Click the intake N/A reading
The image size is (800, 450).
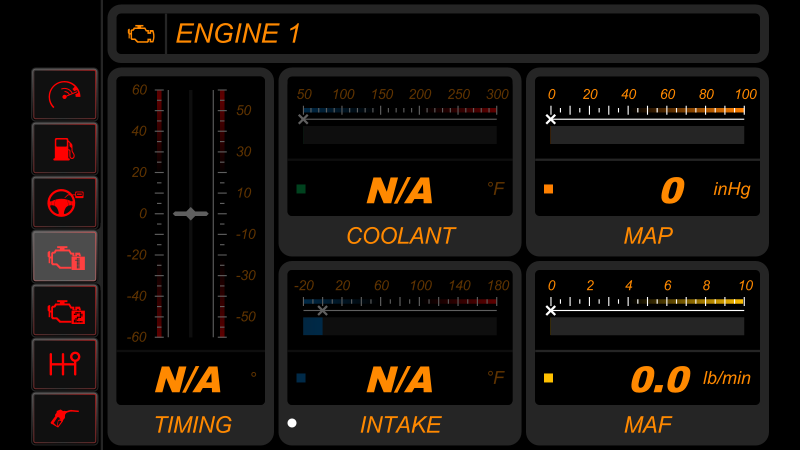pos(399,380)
